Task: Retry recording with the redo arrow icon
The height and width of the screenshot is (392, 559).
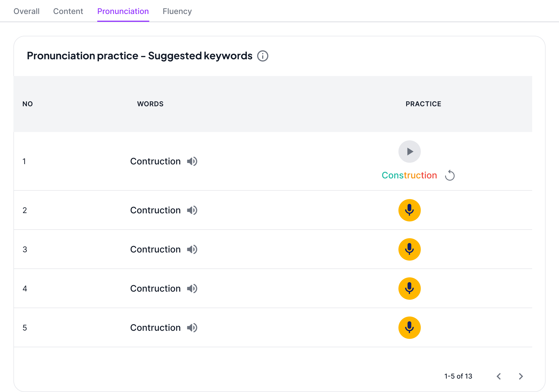Action: tap(450, 175)
